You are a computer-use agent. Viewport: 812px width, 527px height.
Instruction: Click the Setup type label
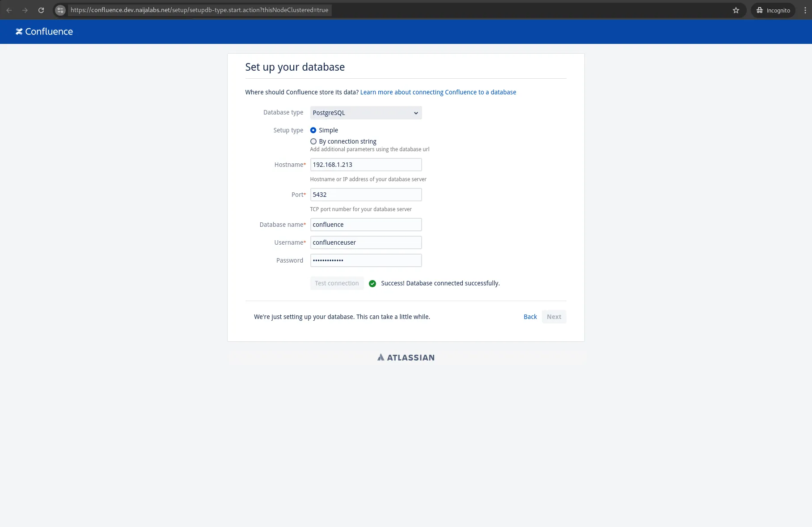[x=288, y=130]
